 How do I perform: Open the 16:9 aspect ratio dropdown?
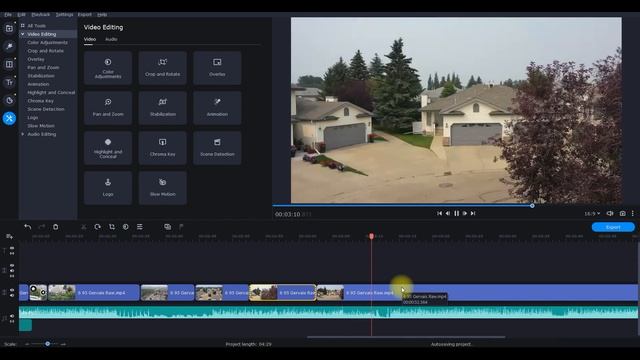(592, 213)
